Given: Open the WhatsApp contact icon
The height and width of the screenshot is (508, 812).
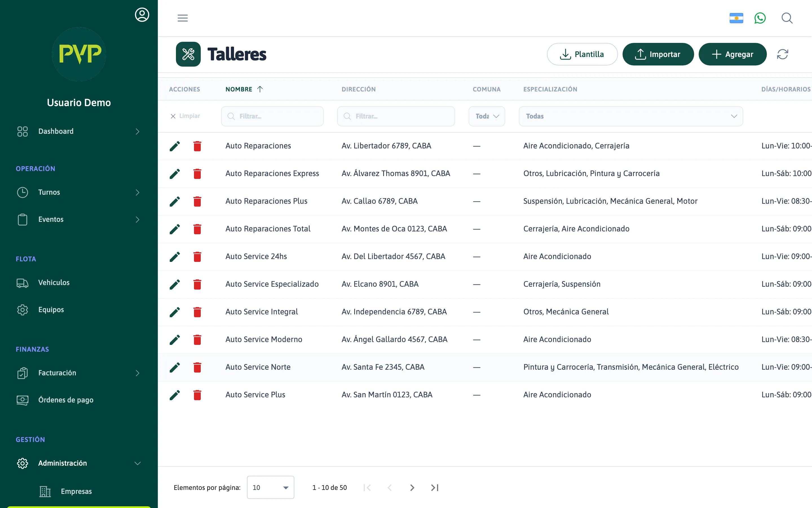Looking at the screenshot, I should click(760, 18).
